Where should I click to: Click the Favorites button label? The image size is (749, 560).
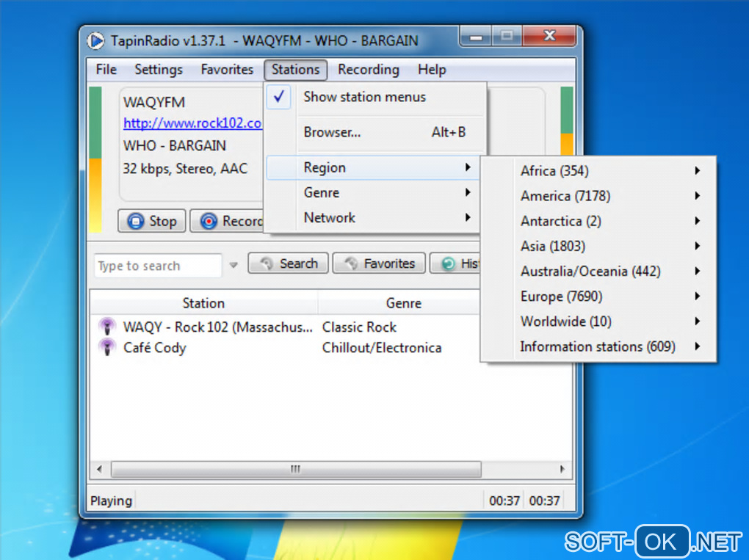389,263
